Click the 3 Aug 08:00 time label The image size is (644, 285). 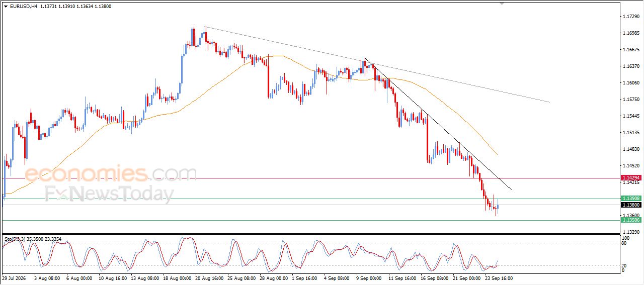46,278
